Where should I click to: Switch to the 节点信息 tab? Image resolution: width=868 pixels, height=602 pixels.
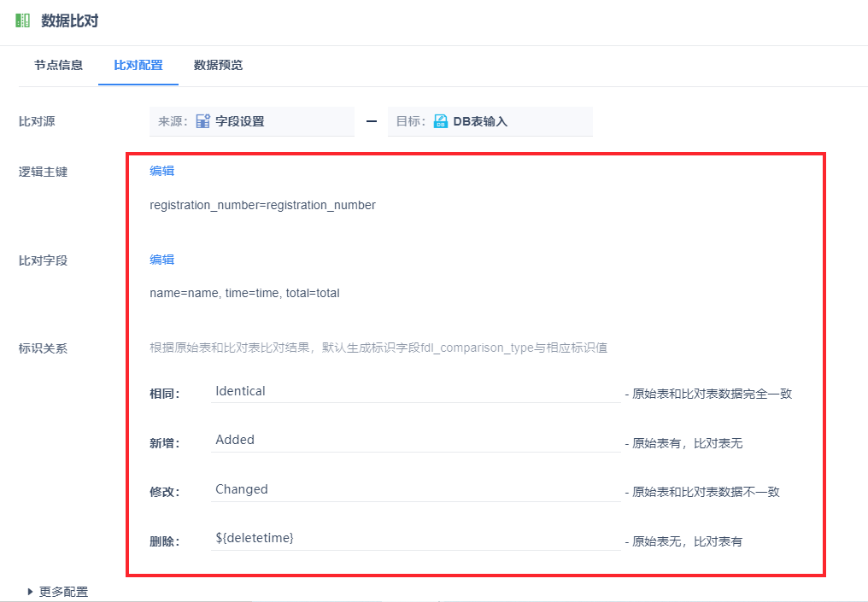click(x=58, y=65)
